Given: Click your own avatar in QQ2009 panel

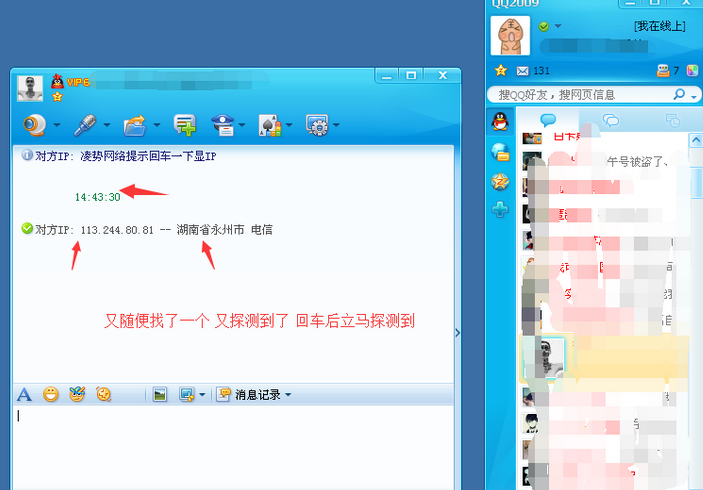Looking at the screenshot, I should (510, 36).
